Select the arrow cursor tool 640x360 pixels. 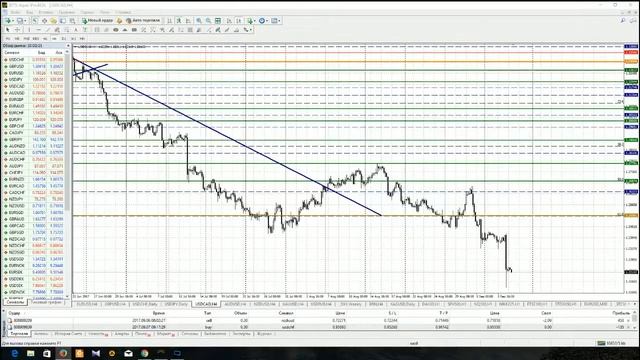[x=7, y=29]
